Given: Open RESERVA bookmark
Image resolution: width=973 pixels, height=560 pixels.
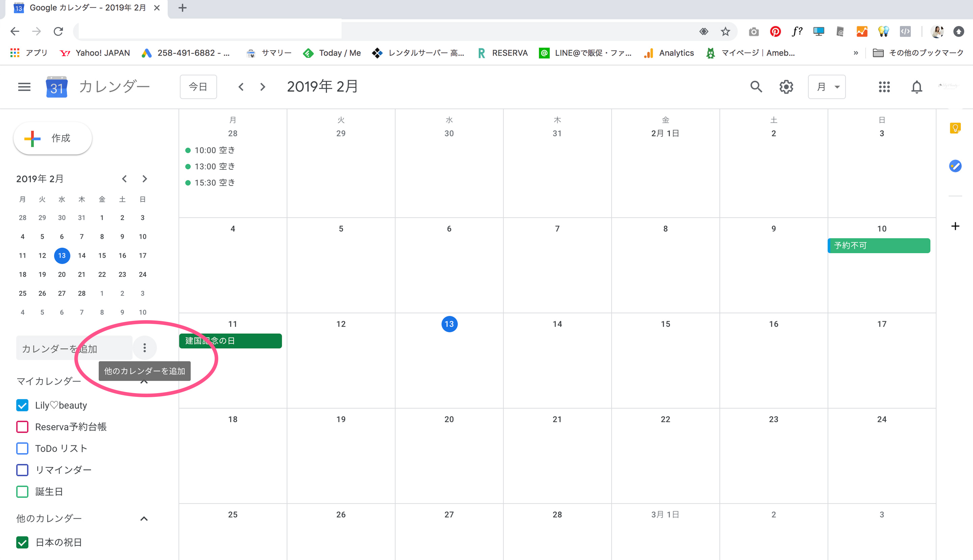Looking at the screenshot, I should (502, 53).
